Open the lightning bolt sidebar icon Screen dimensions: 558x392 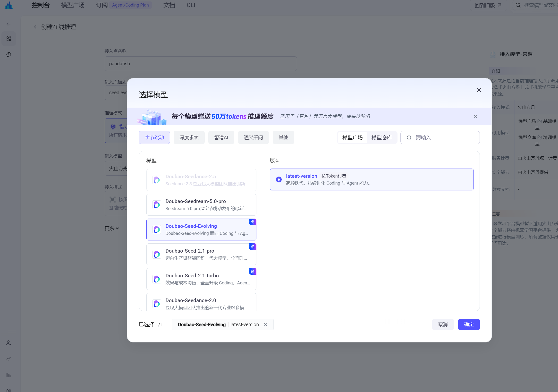pyautogui.click(x=9, y=55)
